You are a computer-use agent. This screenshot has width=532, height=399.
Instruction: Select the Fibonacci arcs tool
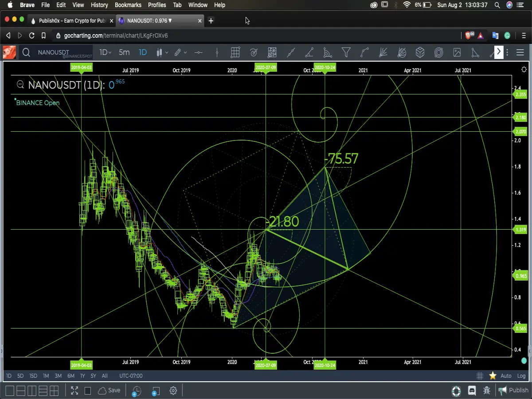pyautogui.click(x=328, y=52)
